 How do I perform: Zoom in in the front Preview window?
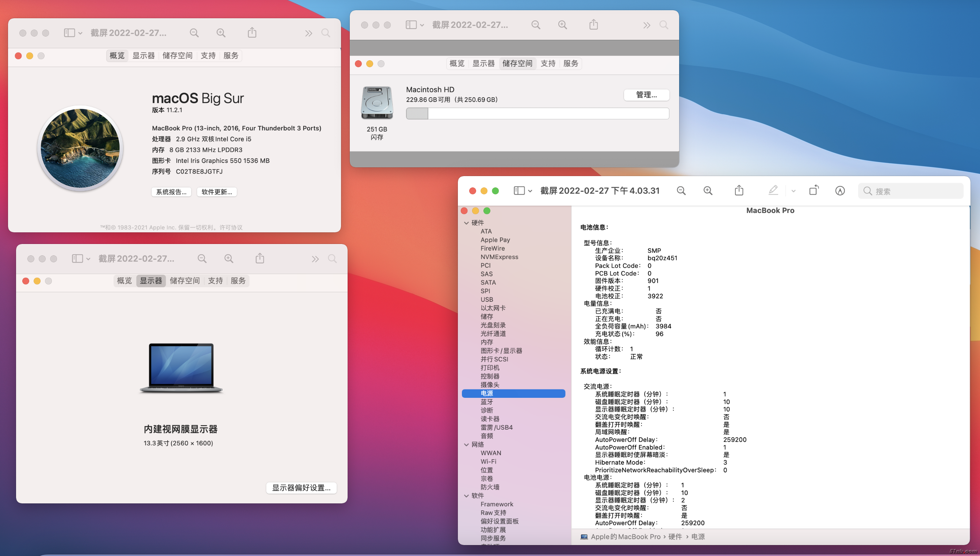point(708,191)
